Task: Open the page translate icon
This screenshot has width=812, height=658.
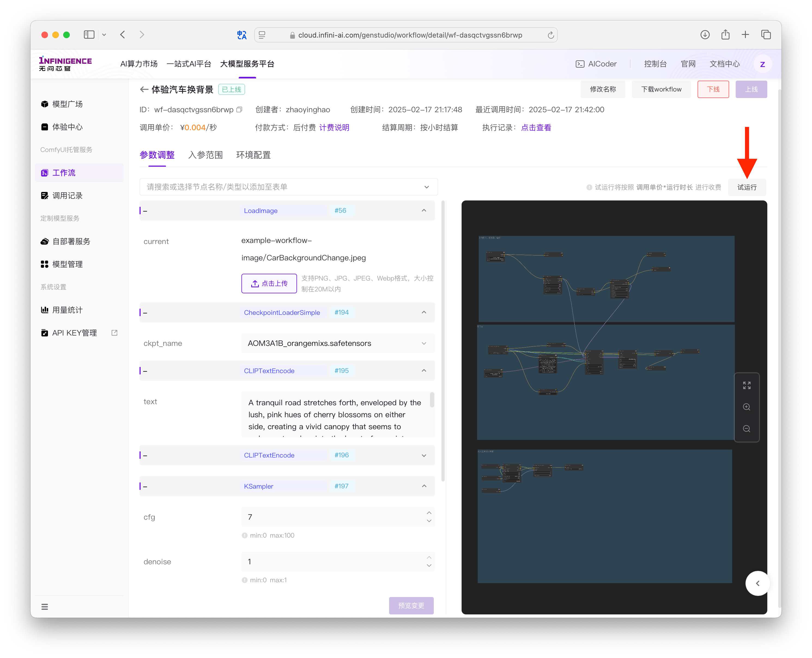Action: click(242, 35)
